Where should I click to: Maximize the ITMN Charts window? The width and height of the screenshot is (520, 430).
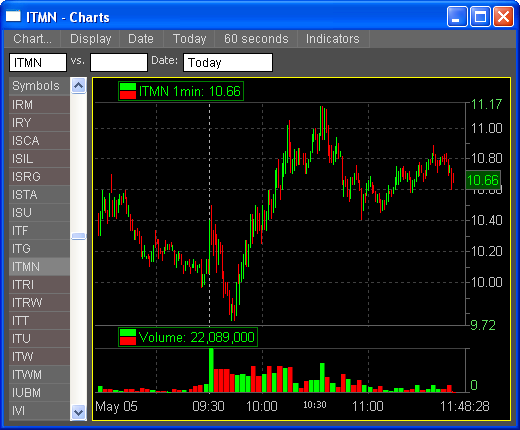point(480,16)
